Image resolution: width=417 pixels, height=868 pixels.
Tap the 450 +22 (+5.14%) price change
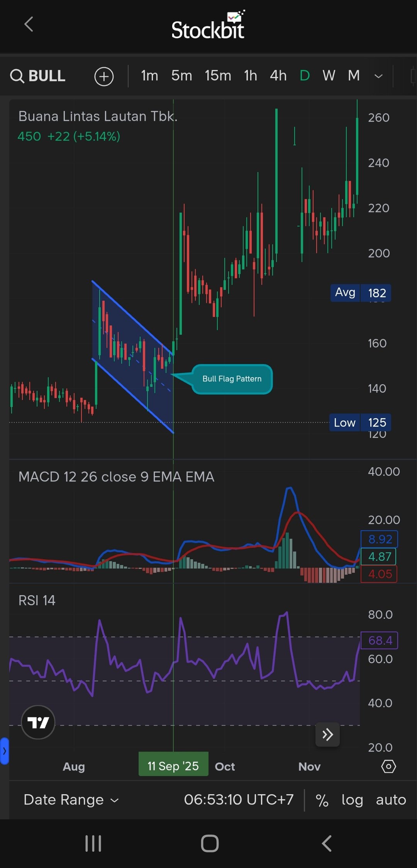pyautogui.click(x=69, y=136)
